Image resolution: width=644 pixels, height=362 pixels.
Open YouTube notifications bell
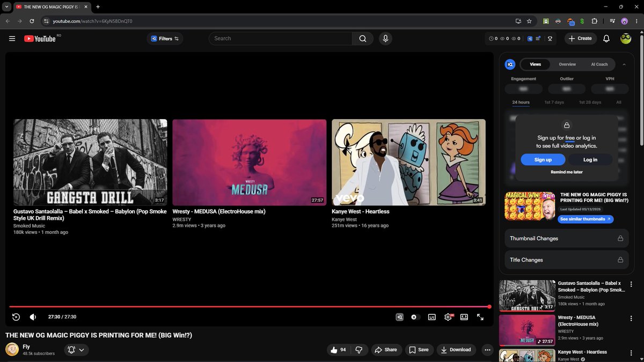pos(606,39)
